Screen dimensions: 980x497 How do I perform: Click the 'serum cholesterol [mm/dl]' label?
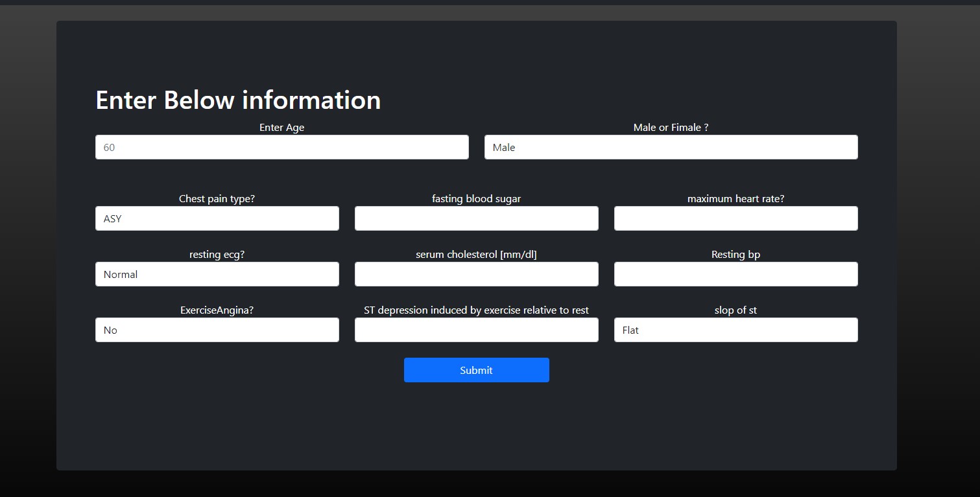(476, 255)
